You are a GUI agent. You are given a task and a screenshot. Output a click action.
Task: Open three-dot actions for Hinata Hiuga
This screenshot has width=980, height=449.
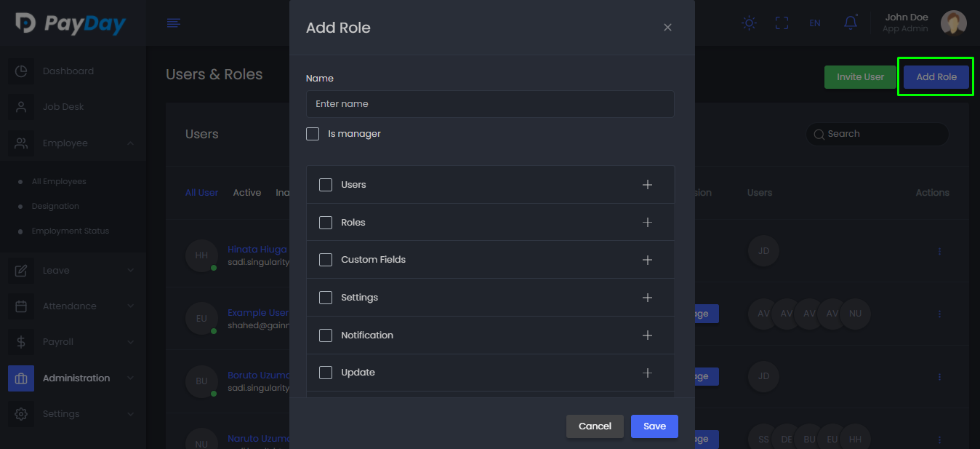tap(939, 251)
